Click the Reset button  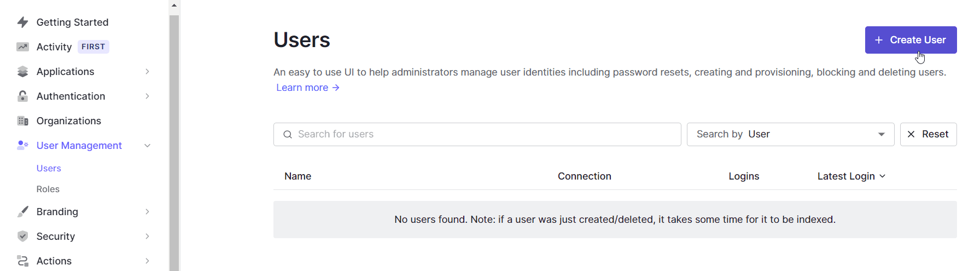pyautogui.click(x=929, y=135)
